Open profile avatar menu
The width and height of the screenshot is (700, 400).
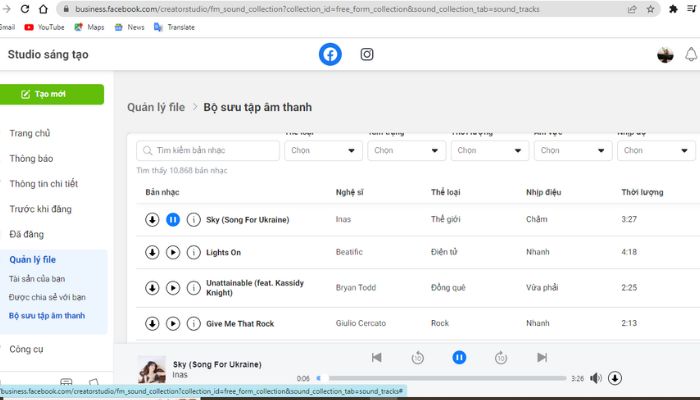tap(665, 55)
